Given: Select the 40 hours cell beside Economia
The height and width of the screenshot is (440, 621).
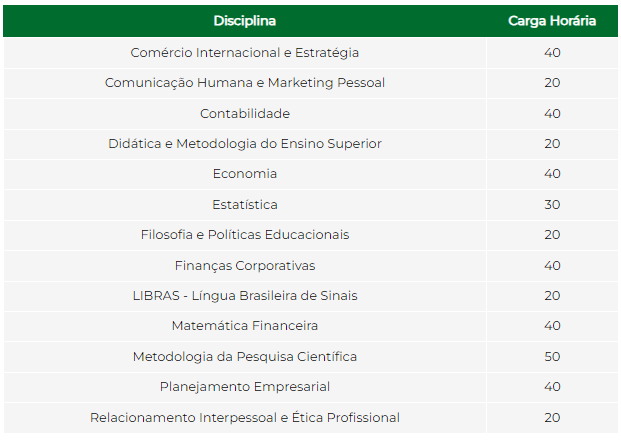Looking at the screenshot, I should coord(552,174).
